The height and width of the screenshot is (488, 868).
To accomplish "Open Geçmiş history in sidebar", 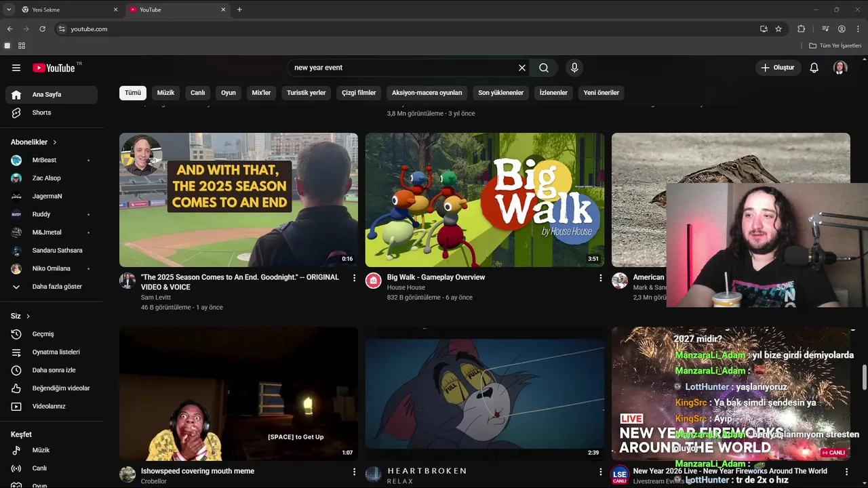I will [x=52, y=334].
